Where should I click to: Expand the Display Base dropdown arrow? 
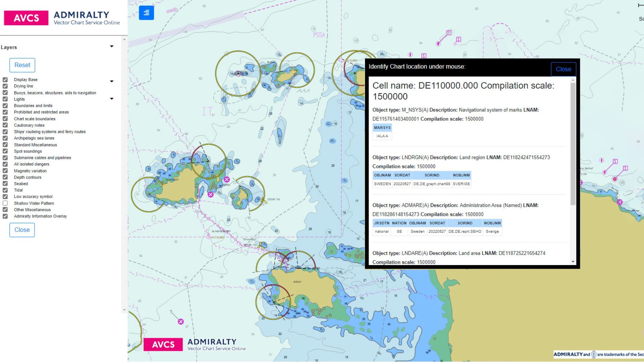pyautogui.click(x=112, y=81)
